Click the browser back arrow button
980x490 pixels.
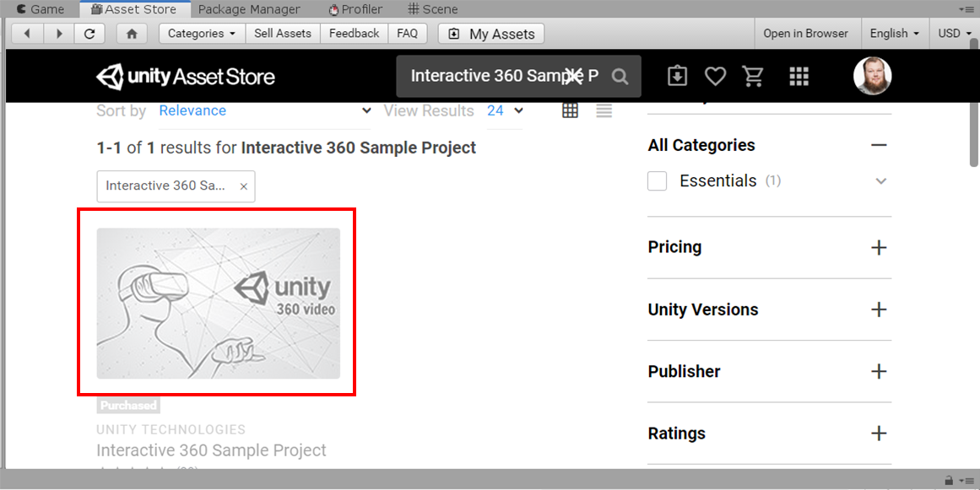click(x=27, y=34)
